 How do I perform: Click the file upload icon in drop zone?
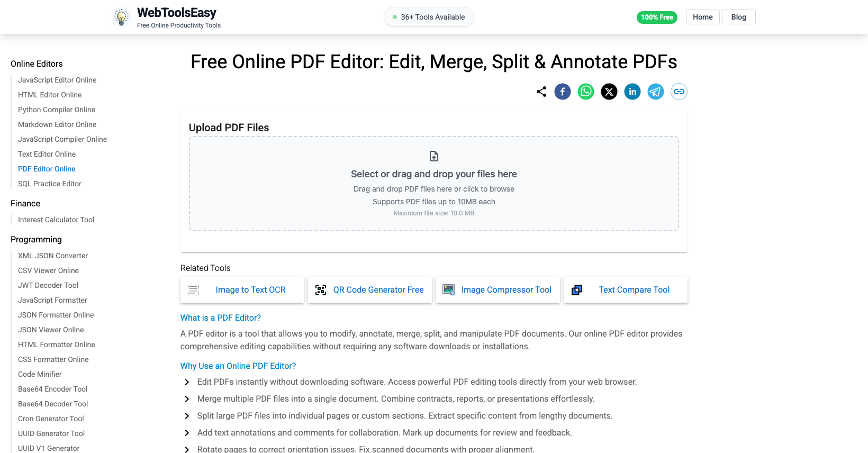(434, 156)
